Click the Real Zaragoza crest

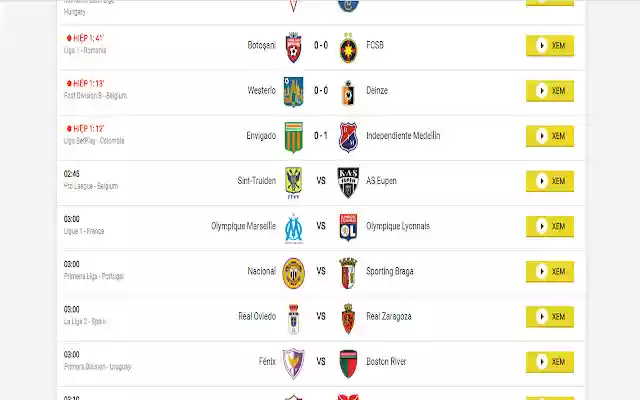pos(347,316)
